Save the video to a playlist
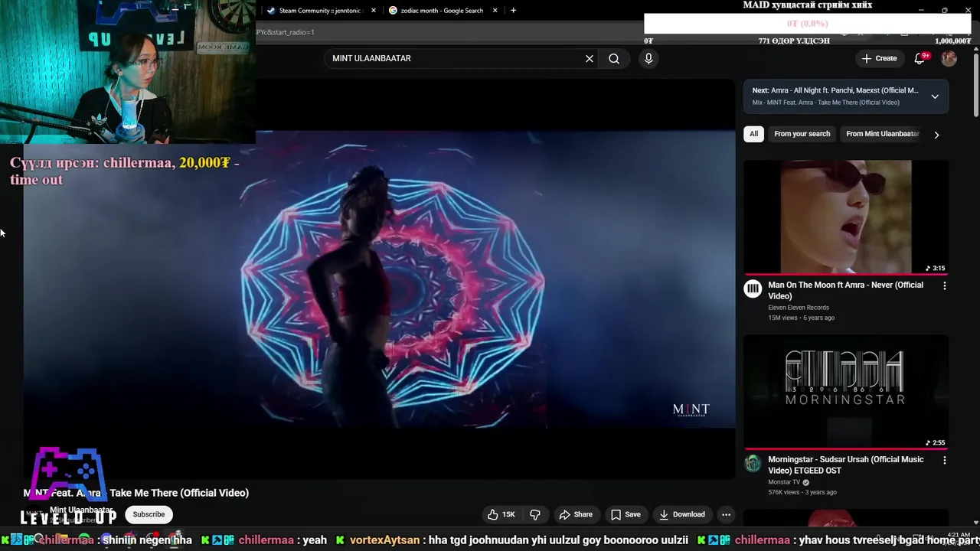This screenshot has height=551, width=980. [626, 514]
